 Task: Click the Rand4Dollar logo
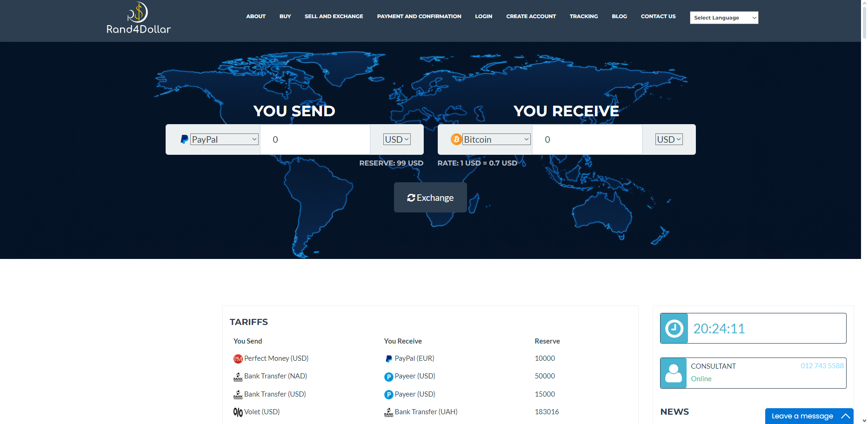[138, 19]
